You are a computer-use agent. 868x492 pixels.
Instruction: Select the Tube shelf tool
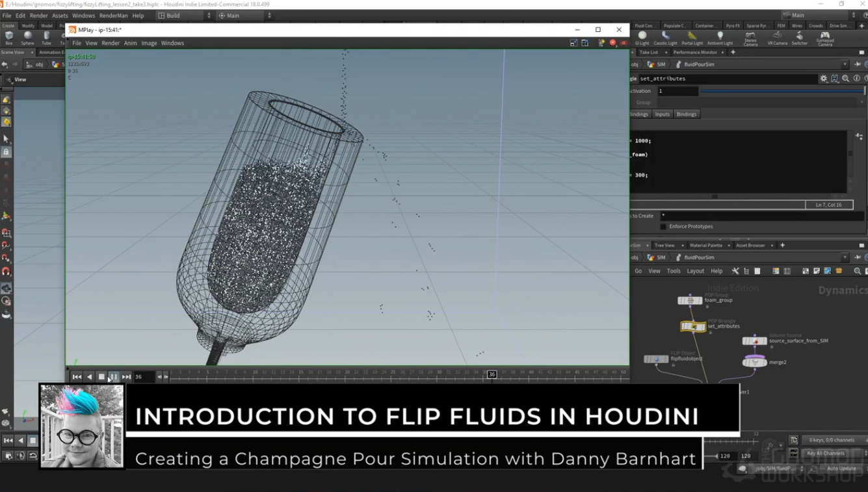46,38
